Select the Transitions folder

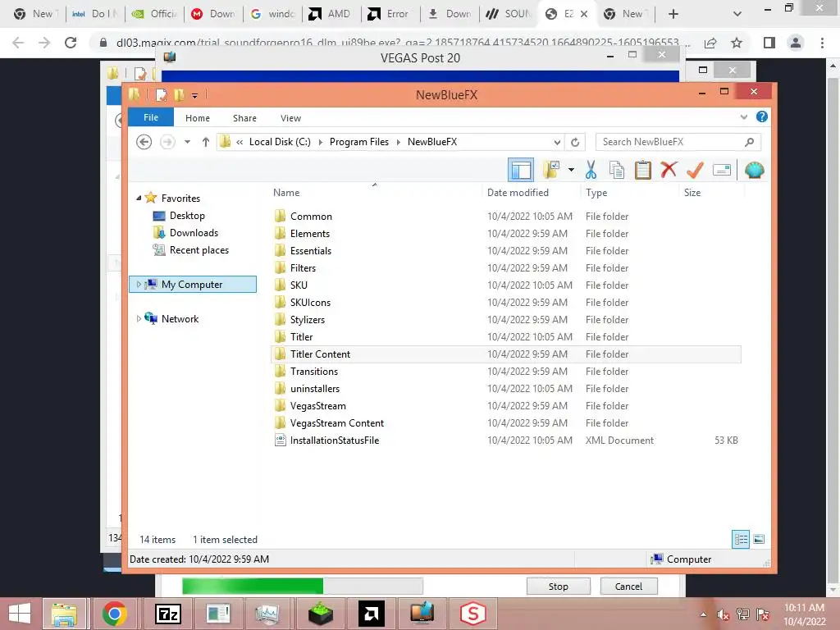505,372
